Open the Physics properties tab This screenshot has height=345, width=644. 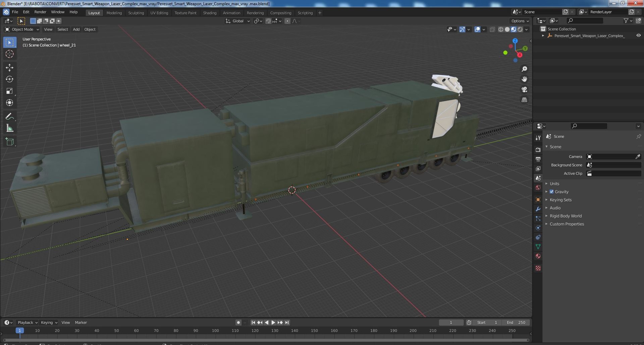(x=538, y=228)
